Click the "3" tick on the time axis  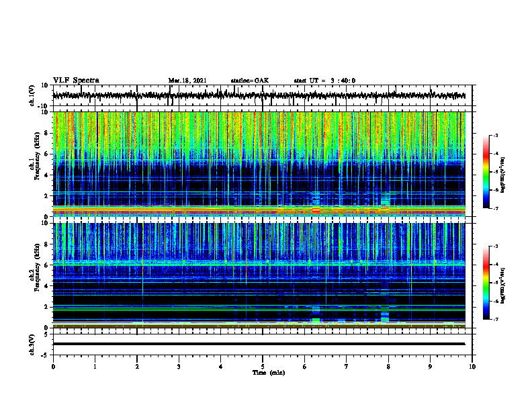click(179, 367)
